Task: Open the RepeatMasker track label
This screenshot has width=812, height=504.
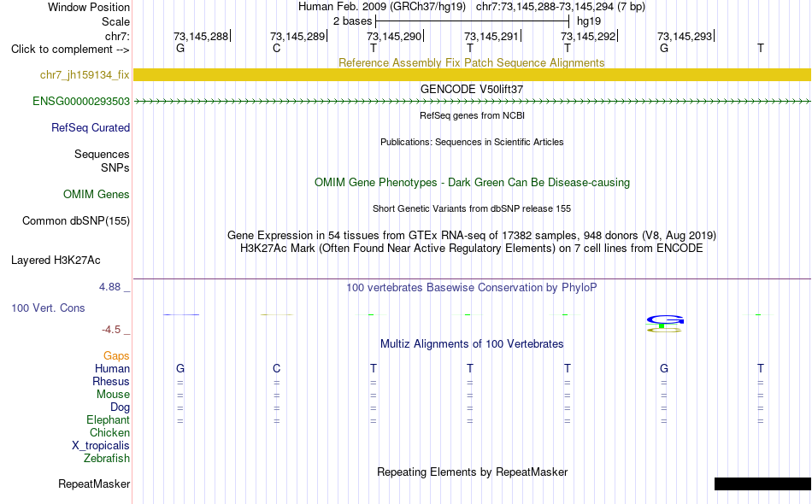Action: point(94,484)
